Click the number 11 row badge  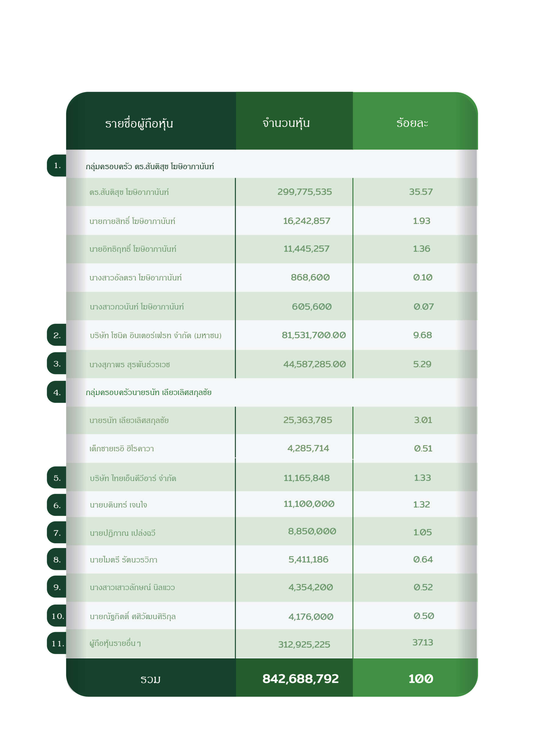(57, 643)
